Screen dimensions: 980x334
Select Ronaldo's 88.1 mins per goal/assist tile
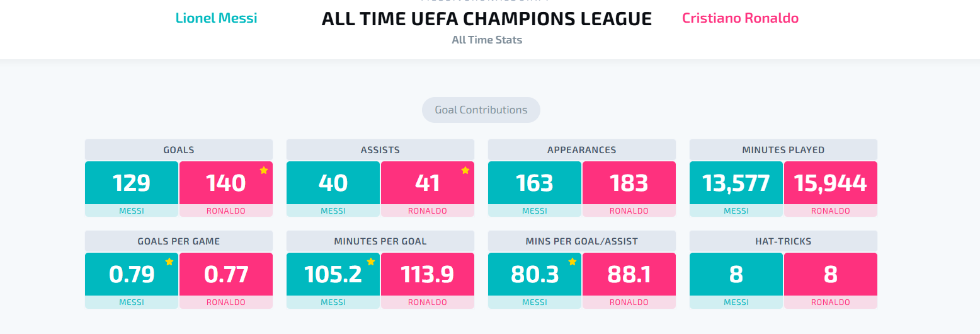point(629,274)
